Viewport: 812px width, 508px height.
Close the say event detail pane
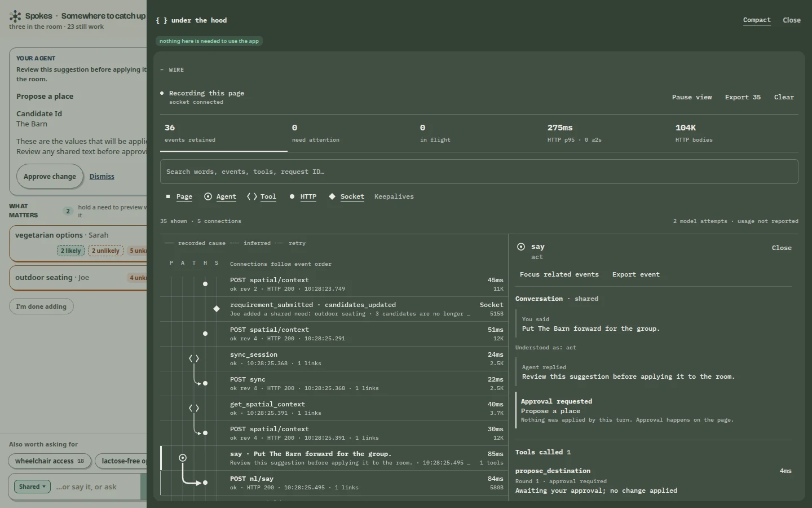pos(782,248)
